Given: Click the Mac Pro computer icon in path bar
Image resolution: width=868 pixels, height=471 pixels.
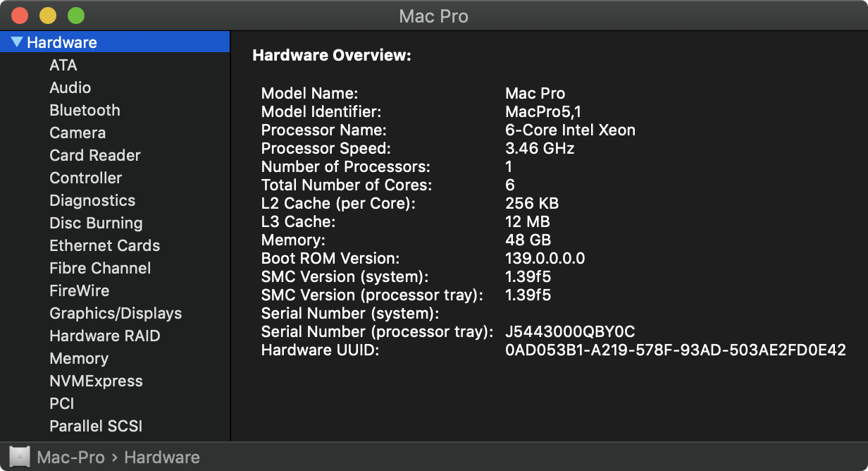Looking at the screenshot, I should pos(20,457).
